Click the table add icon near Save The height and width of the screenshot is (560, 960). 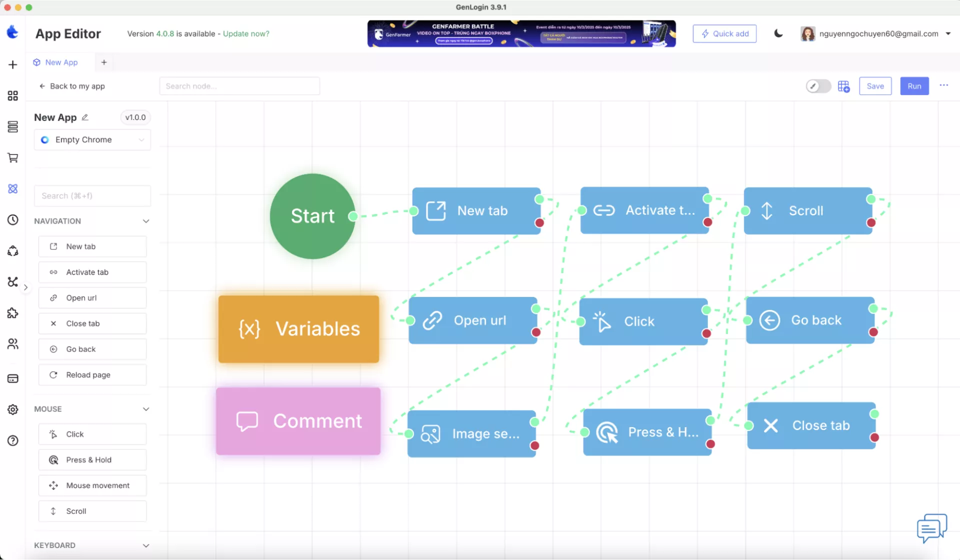point(843,86)
